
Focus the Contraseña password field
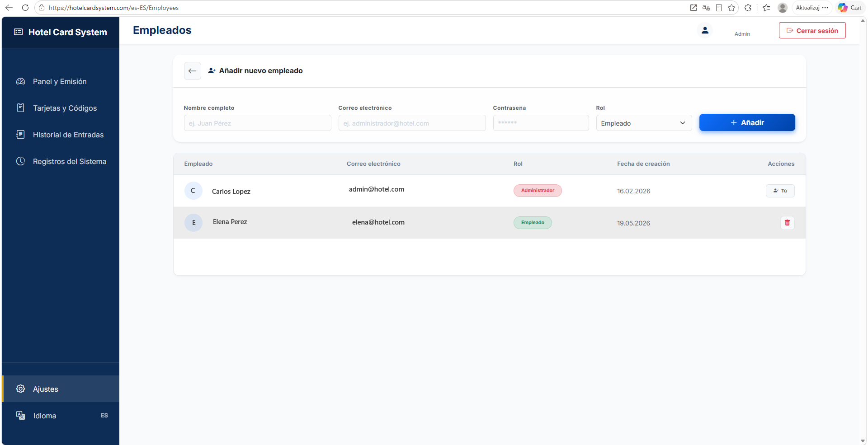(x=541, y=123)
